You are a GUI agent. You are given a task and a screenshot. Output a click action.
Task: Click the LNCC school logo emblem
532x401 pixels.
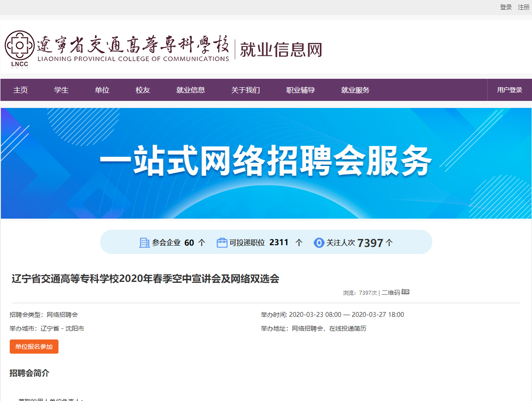19,49
